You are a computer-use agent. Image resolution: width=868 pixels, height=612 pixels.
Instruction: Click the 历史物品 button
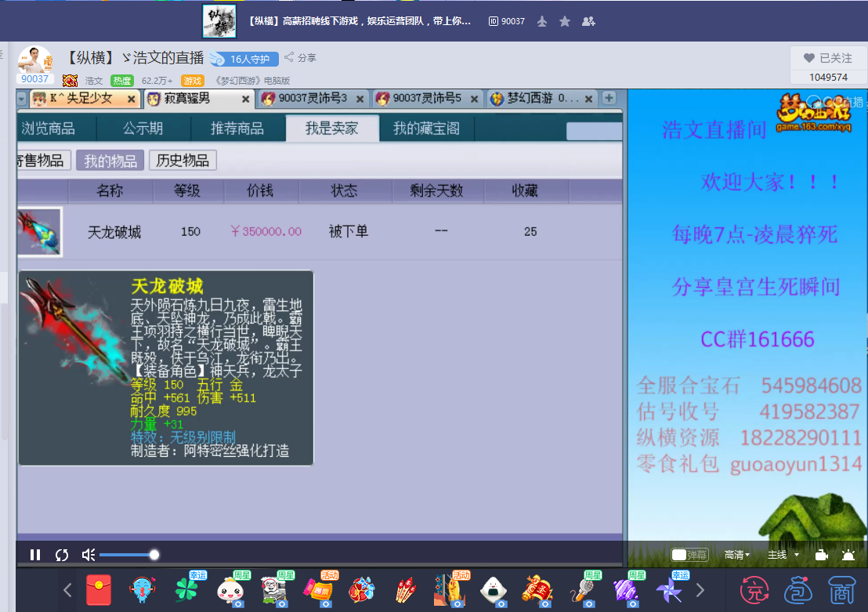point(183,161)
